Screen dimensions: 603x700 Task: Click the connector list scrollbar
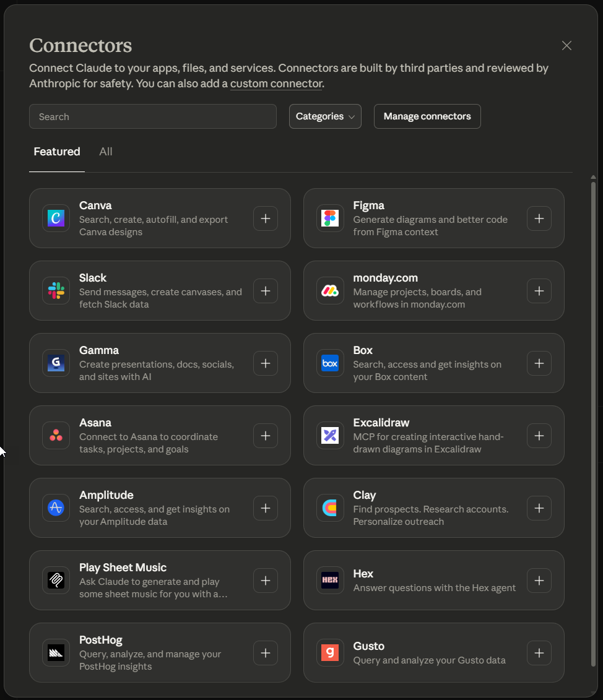point(593,421)
